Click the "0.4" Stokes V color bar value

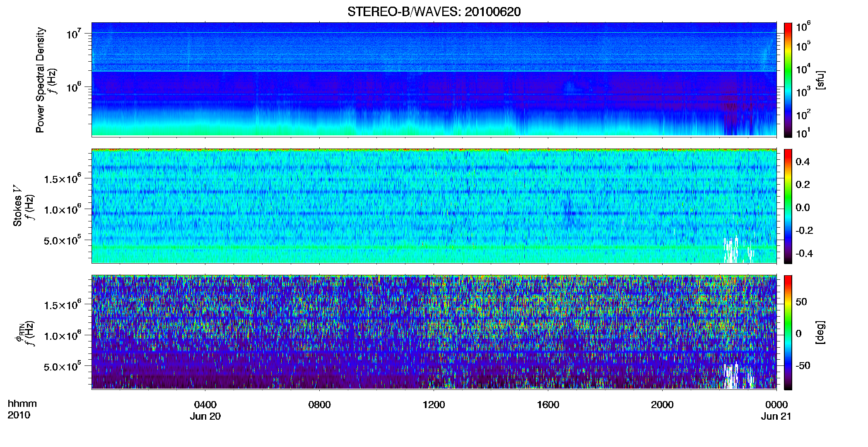(x=803, y=162)
